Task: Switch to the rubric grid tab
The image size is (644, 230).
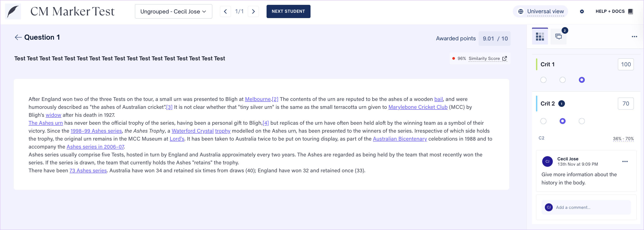Action: coord(540,37)
